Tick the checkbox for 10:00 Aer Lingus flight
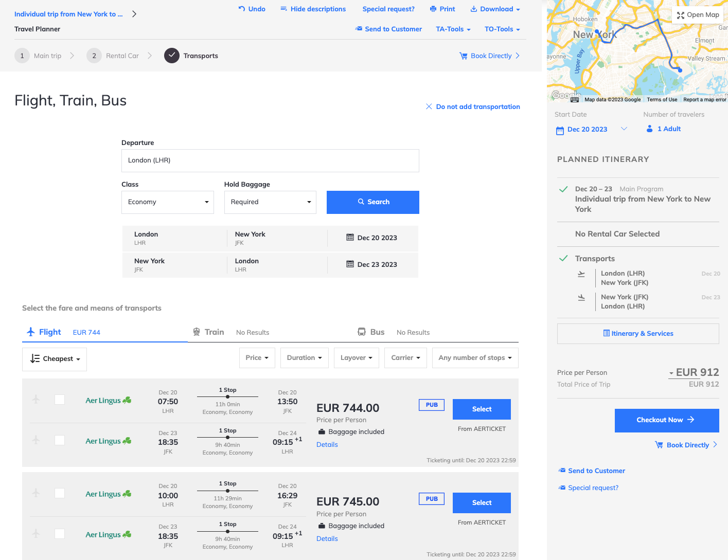The image size is (728, 560). pos(60,493)
